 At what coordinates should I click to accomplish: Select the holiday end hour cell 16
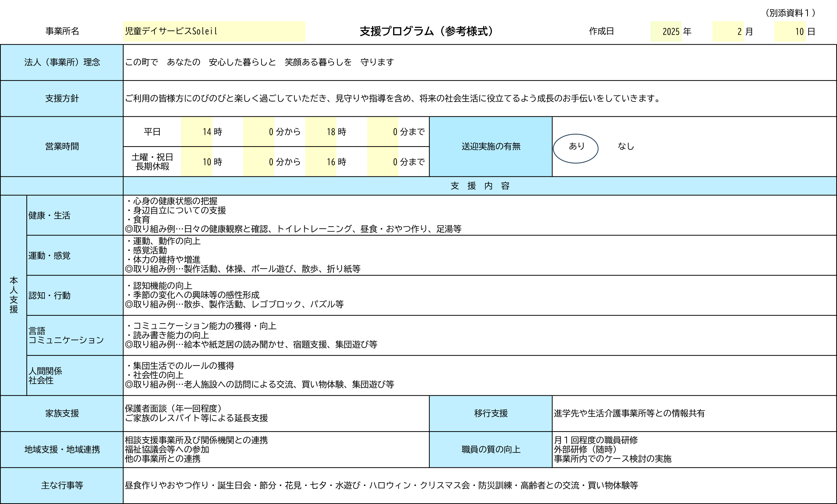[321, 162]
